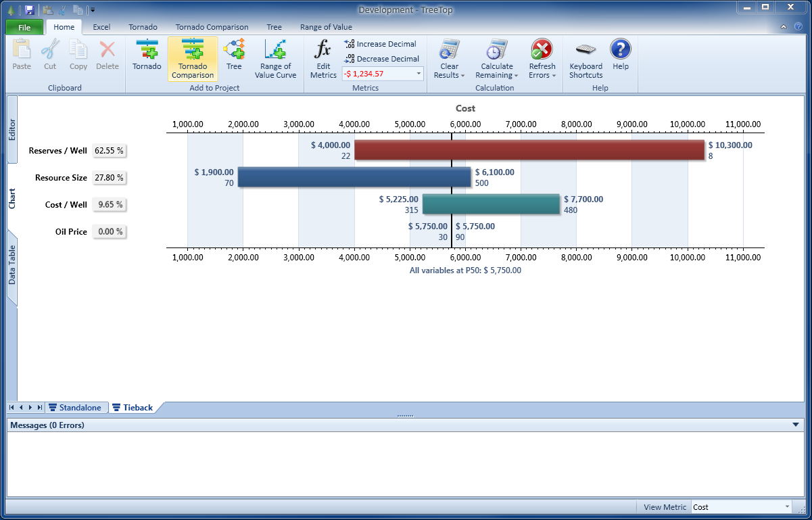Switch to the Excel ribbon tab

101,27
